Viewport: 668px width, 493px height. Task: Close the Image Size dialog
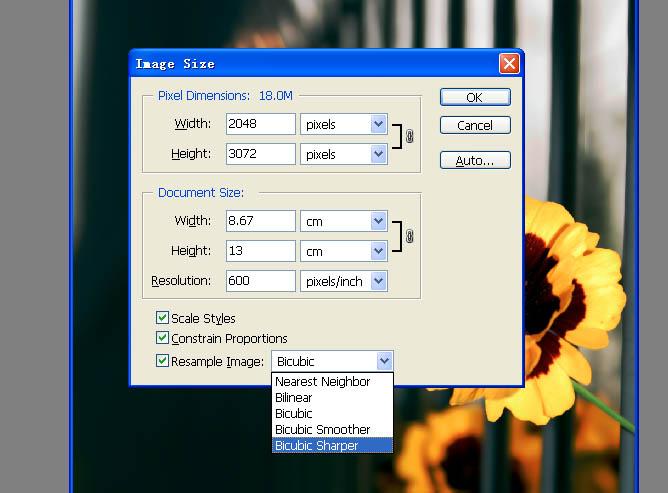click(x=509, y=64)
